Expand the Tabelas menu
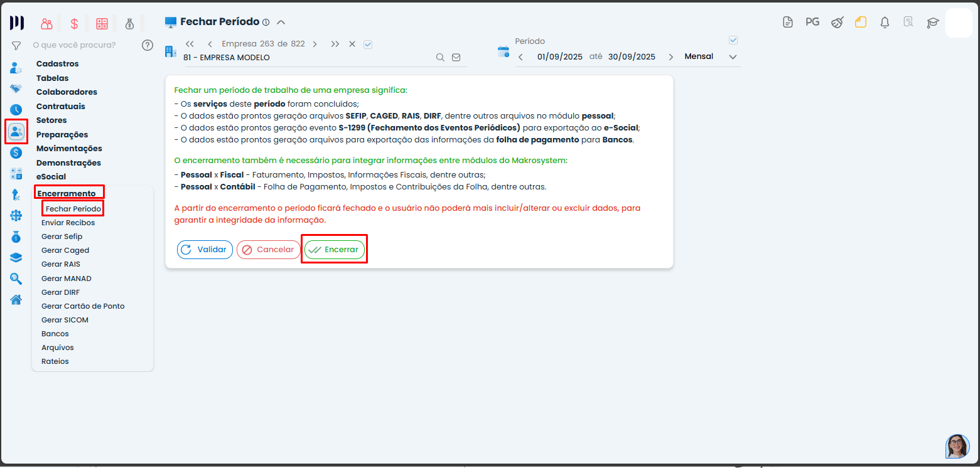Screen dimensions: 980x468 (x=53, y=78)
